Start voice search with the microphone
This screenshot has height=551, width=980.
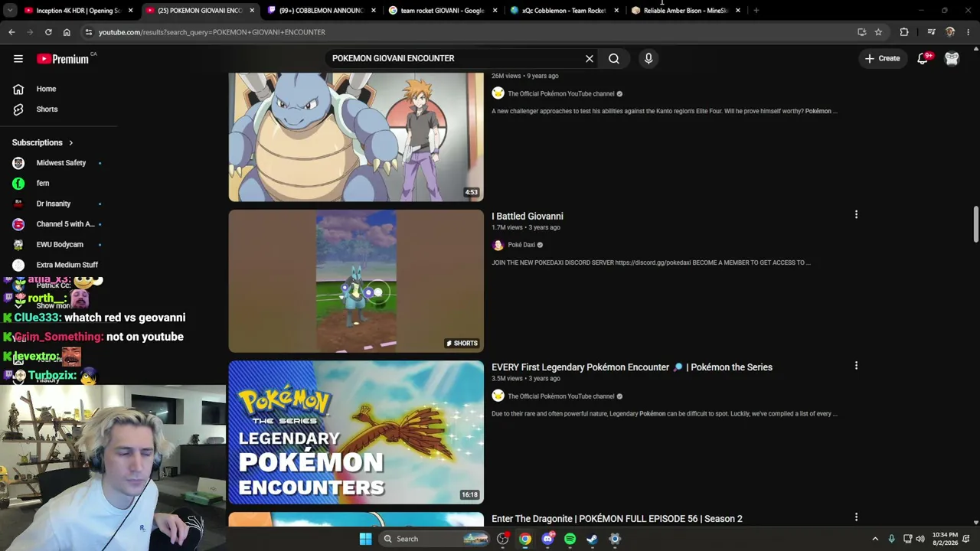click(x=648, y=58)
